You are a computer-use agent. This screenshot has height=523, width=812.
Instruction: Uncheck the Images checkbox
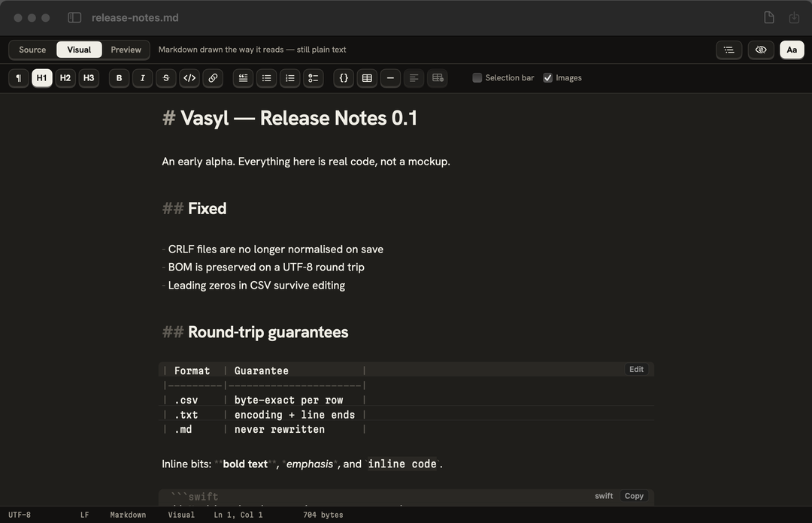(x=547, y=77)
